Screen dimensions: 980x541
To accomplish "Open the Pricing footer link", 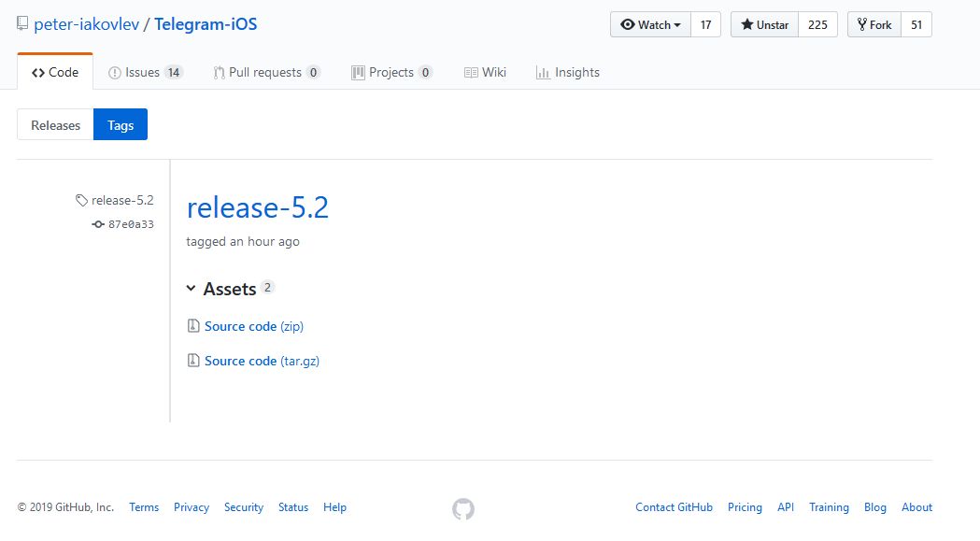I will click(745, 507).
